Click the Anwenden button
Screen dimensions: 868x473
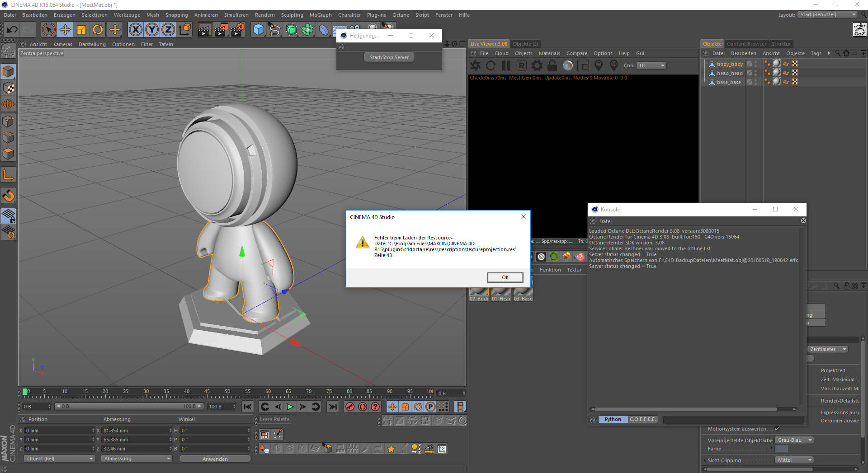point(215,459)
